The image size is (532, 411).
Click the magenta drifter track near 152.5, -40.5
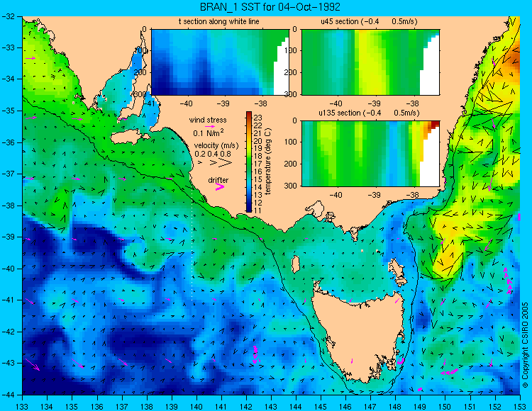pyautogui.click(x=507, y=281)
